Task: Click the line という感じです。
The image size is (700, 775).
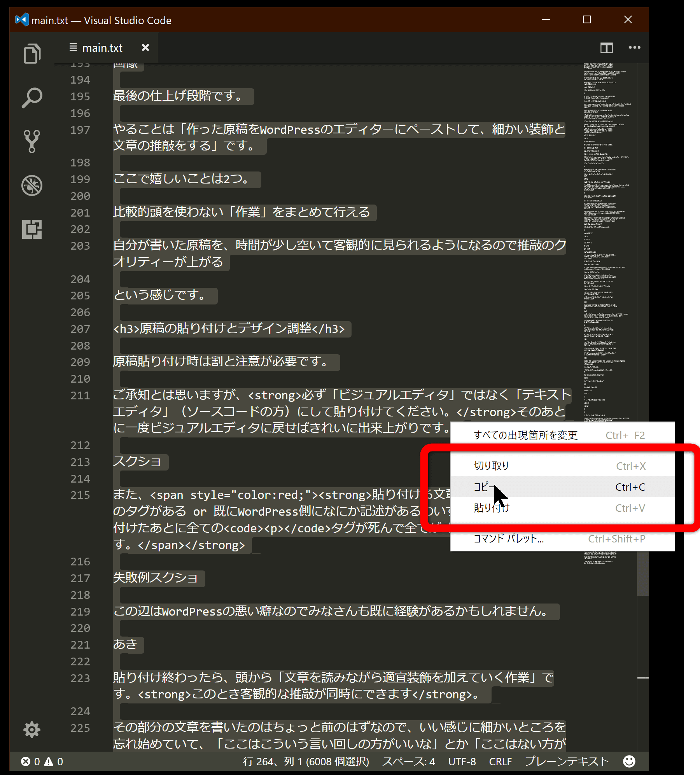Action: [159, 295]
